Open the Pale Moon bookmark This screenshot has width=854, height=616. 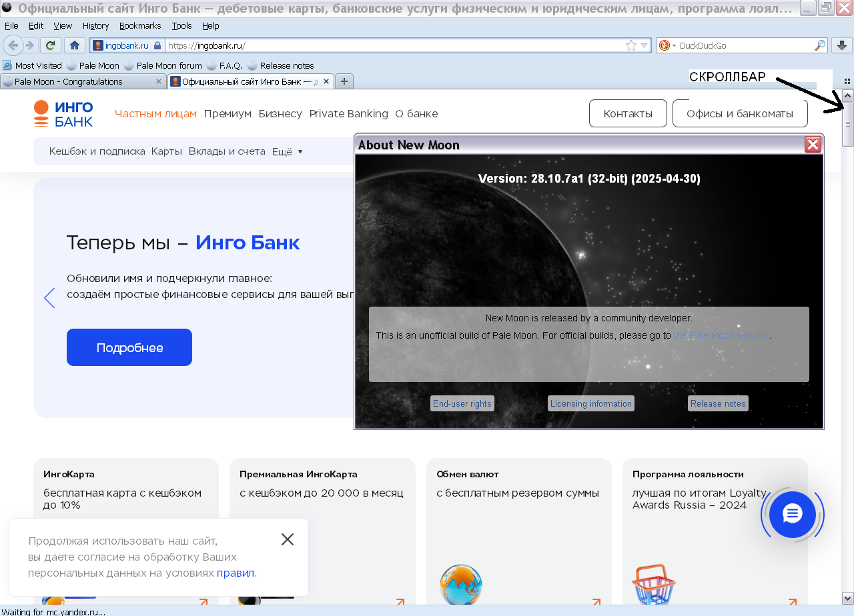point(93,65)
